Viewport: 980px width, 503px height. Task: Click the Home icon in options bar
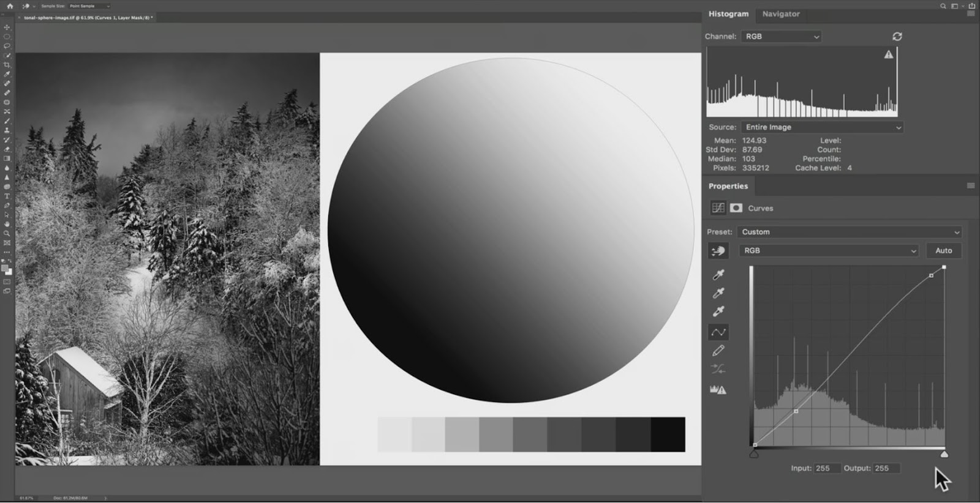pyautogui.click(x=9, y=6)
